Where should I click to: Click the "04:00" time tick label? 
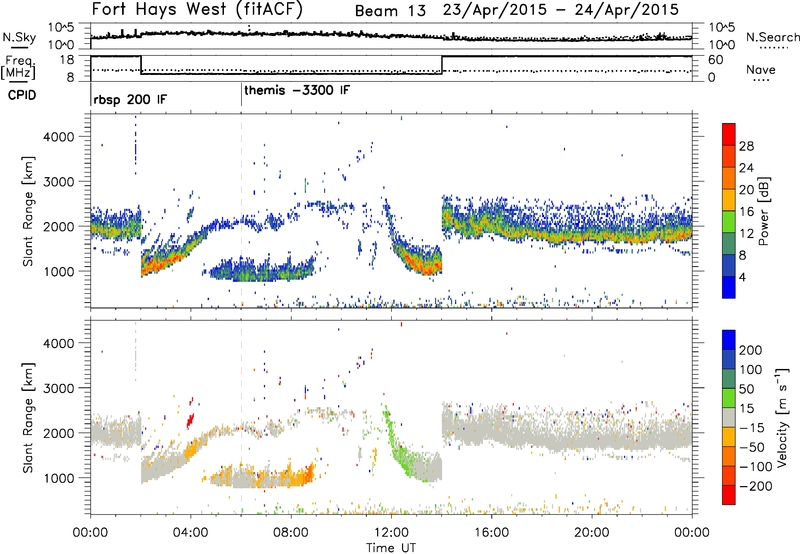tap(190, 533)
